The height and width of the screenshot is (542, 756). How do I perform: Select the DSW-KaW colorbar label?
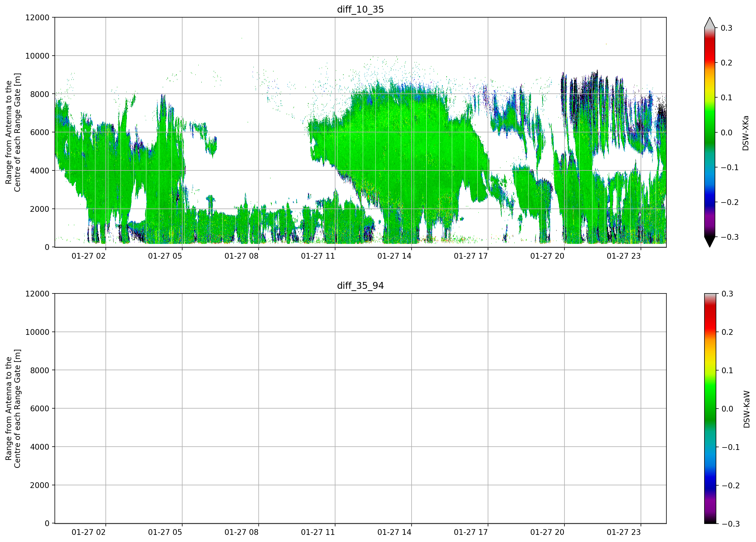tap(747, 409)
